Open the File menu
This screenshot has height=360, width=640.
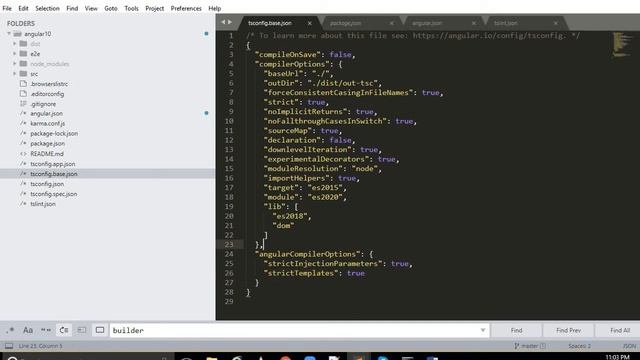point(7,8)
